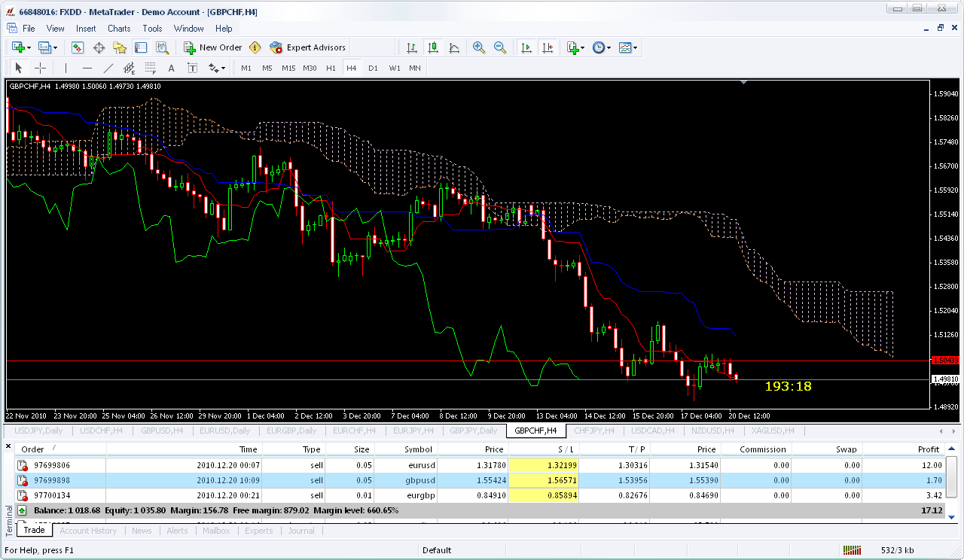This screenshot has width=964, height=560.
Task: Select the Equidistant Channel tool
Action: pos(129,68)
